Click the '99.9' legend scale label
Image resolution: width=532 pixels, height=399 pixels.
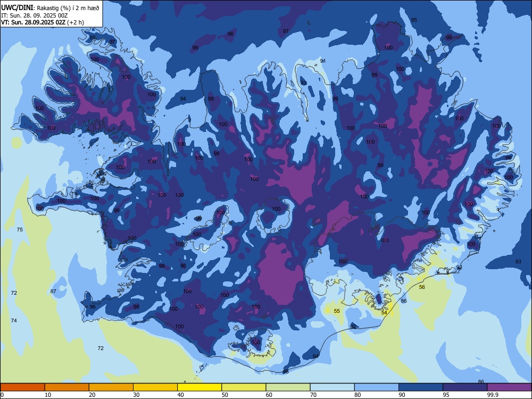coord(492,395)
